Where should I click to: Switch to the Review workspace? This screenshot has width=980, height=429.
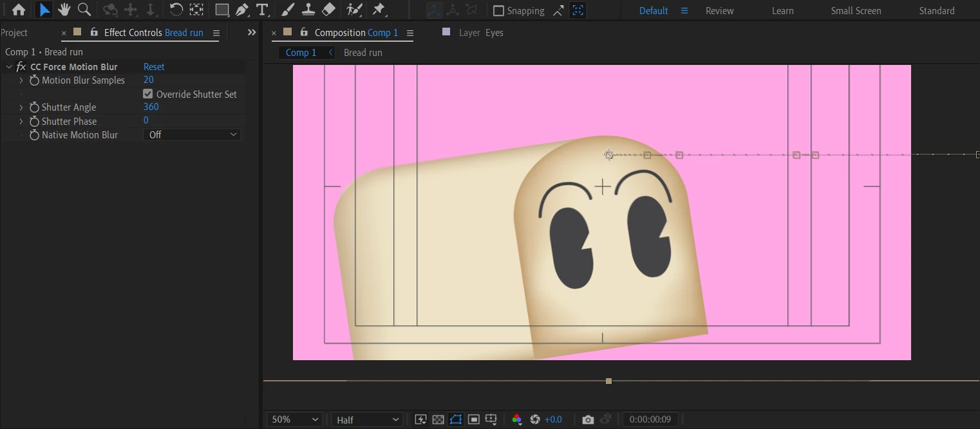719,11
